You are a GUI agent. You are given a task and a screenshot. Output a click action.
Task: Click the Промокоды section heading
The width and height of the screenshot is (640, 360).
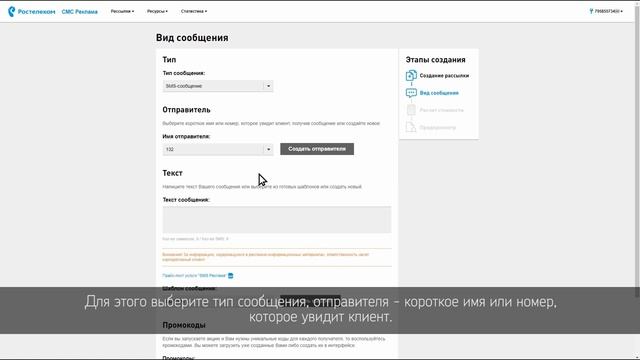(184, 325)
